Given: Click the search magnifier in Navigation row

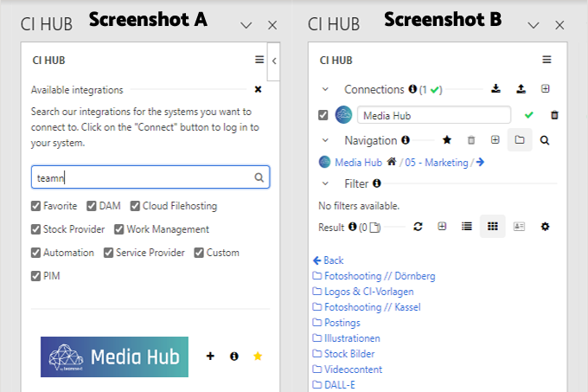Looking at the screenshot, I should 545,139.
